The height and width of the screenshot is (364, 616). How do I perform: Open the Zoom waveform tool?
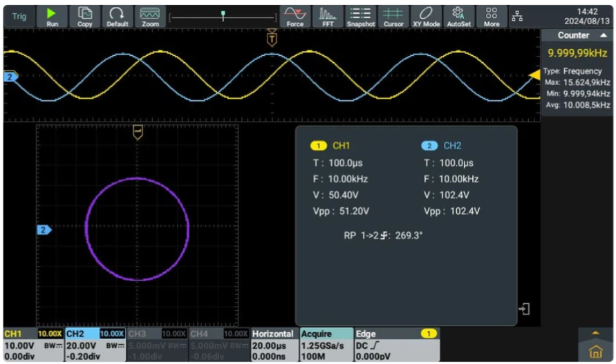click(150, 17)
